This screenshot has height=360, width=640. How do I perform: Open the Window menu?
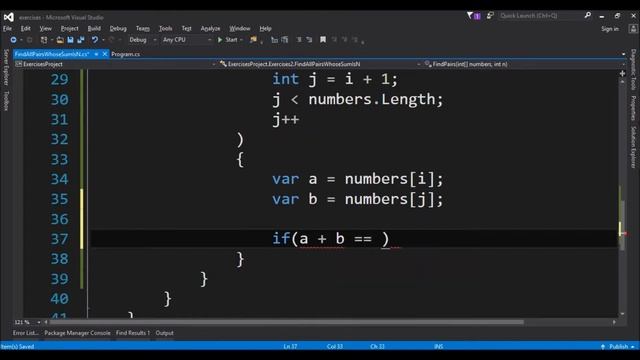pos(240,29)
